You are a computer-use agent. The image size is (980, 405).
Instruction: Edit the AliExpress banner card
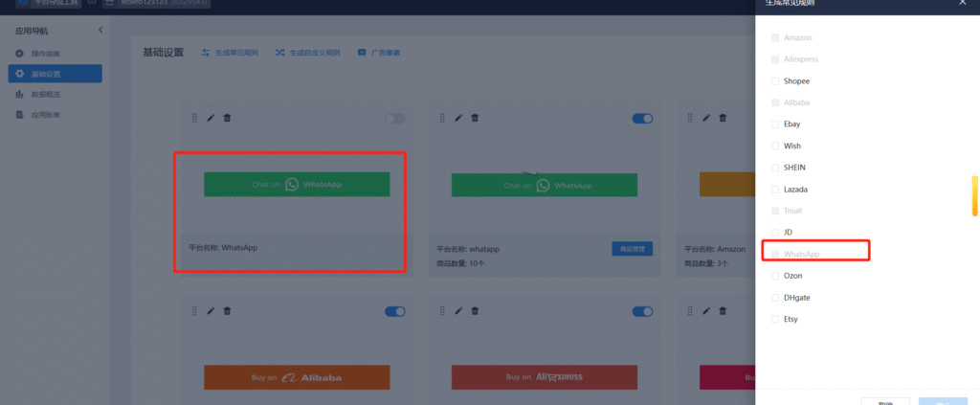coord(458,310)
